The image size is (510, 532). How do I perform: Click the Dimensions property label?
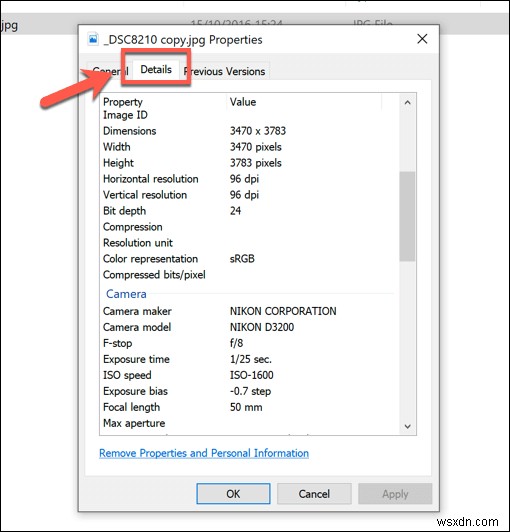(130, 131)
